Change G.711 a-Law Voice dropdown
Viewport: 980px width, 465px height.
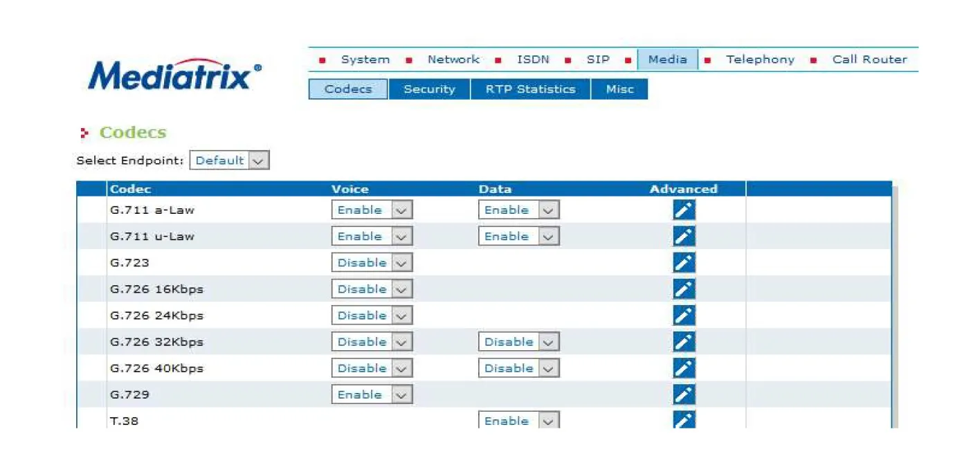pyautogui.click(x=372, y=210)
